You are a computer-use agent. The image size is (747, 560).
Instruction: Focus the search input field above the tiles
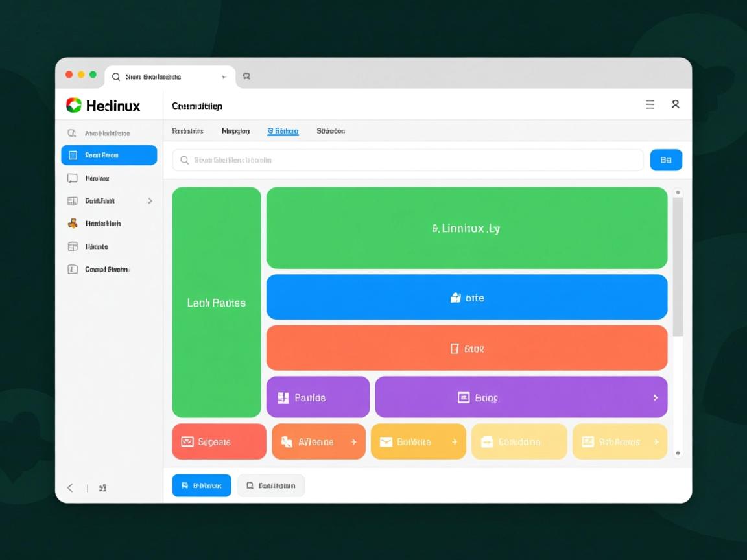pos(407,160)
